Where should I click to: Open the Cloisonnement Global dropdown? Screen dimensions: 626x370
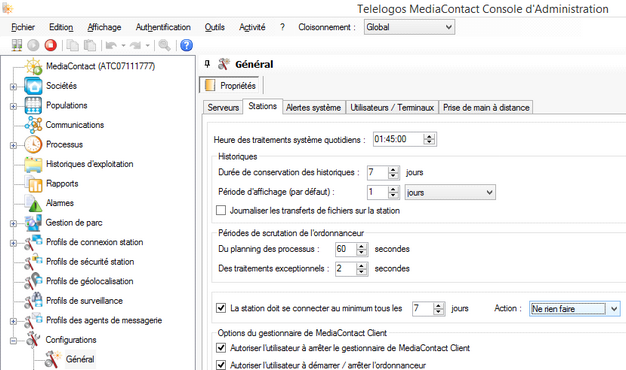click(409, 27)
